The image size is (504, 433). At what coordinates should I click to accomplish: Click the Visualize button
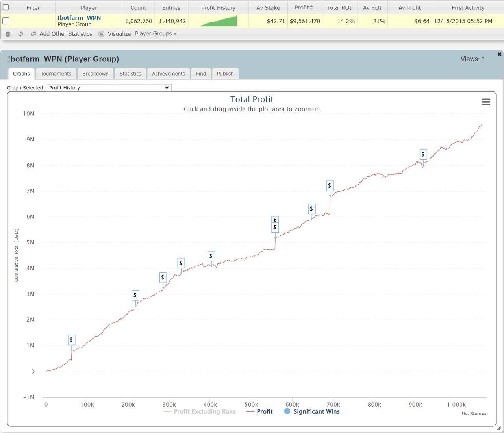(x=115, y=34)
